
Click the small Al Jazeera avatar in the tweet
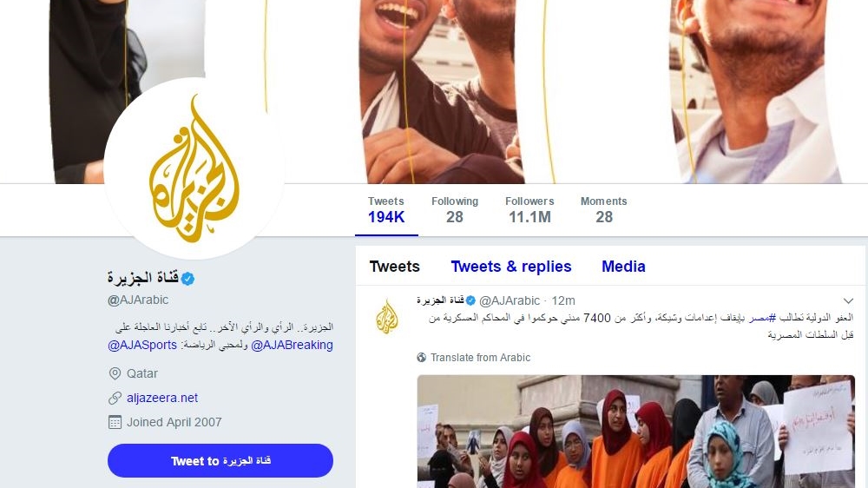387,318
